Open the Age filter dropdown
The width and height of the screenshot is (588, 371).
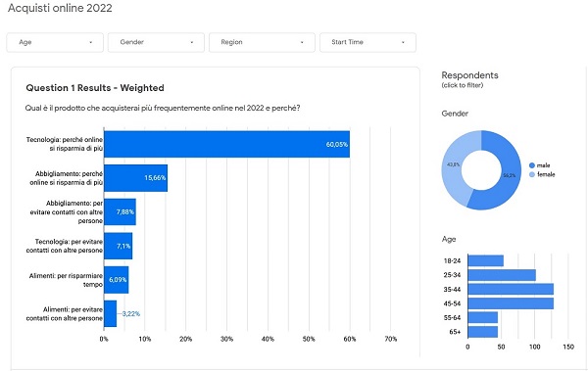coord(55,42)
